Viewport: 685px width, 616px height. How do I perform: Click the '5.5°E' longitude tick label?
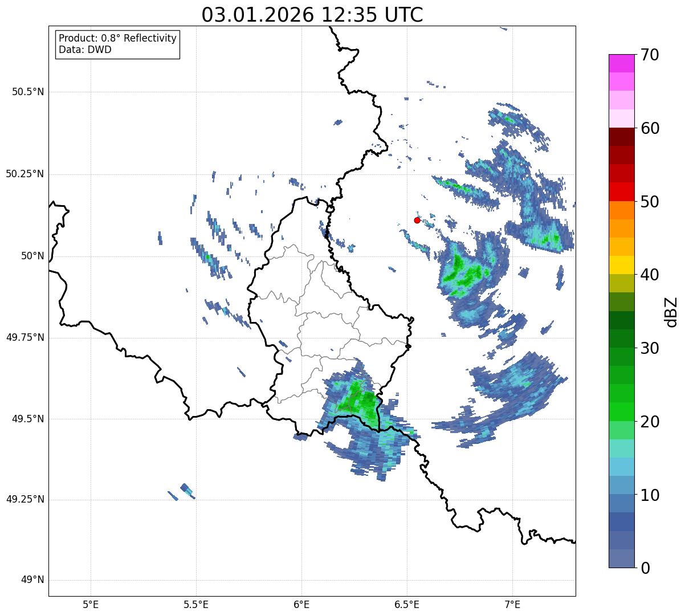[196, 604]
